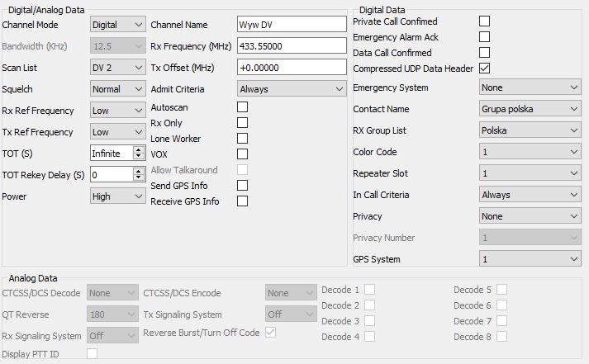
Task: Open the GPS System dropdown
Action: coord(530,259)
